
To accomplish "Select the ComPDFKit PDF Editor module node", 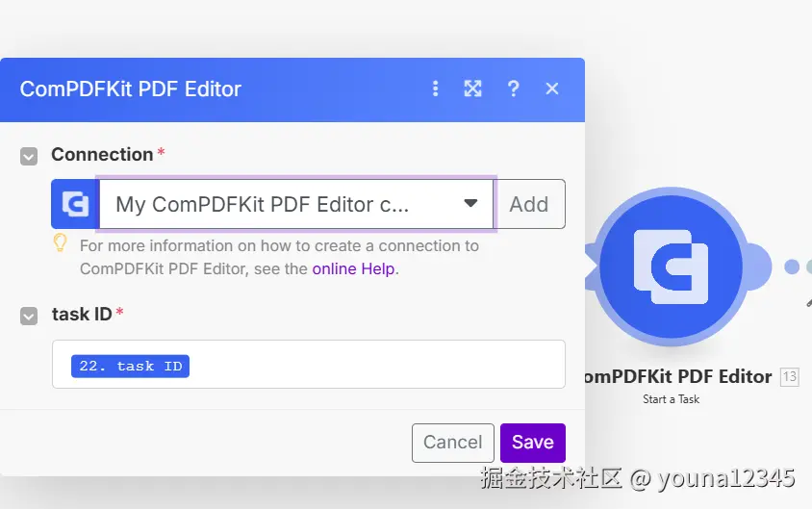I will pyautogui.click(x=672, y=267).
